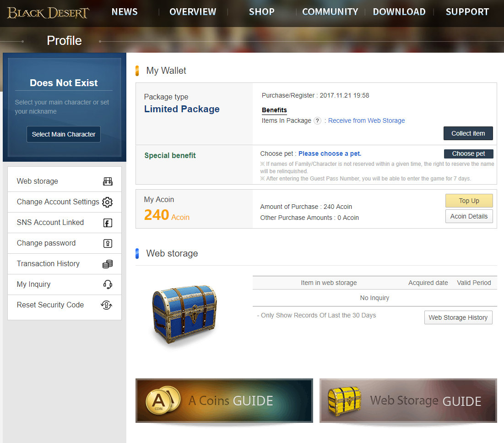Click 'Amount of Purchase : 240 Acoin' text
The height and width of the screenshot is (443, 504).
coord(306,207)
